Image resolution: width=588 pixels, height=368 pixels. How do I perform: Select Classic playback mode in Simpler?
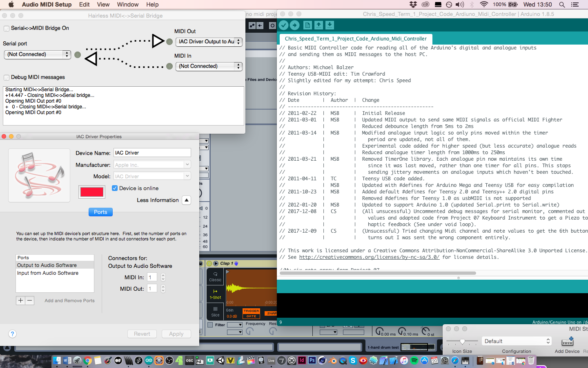[x=215, y=277]
